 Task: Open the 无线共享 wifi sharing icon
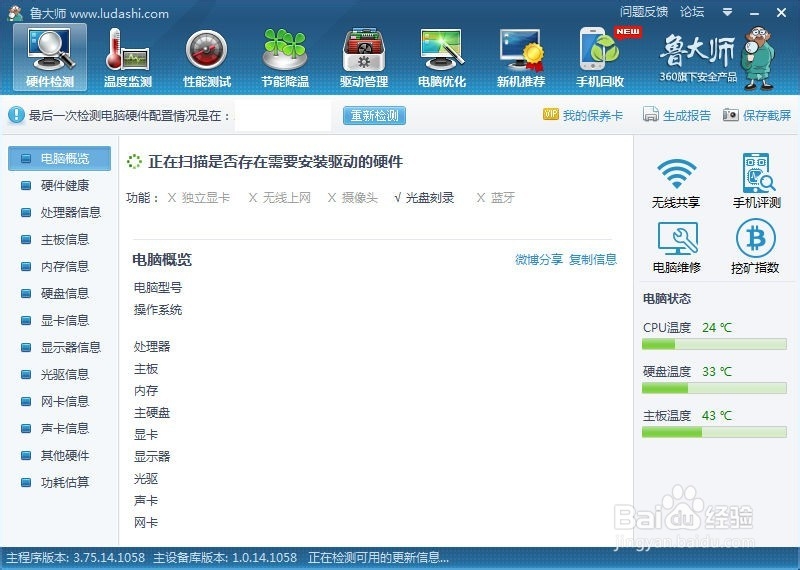click(676, 181)
